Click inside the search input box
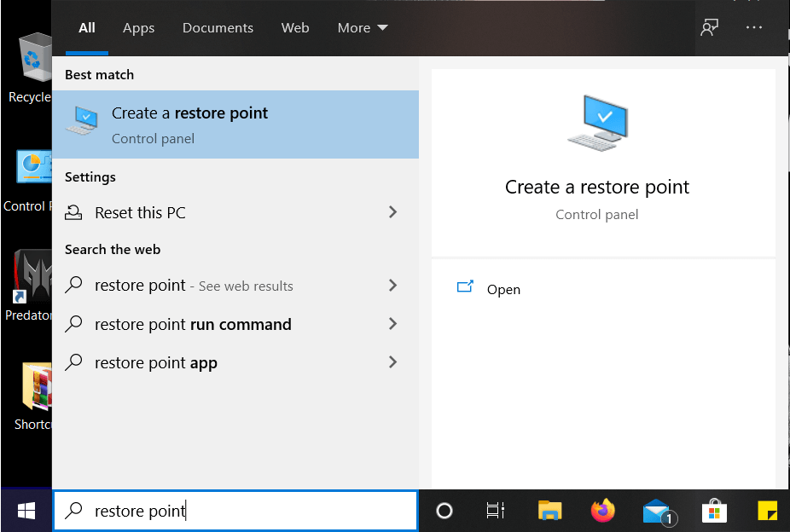 235,510
